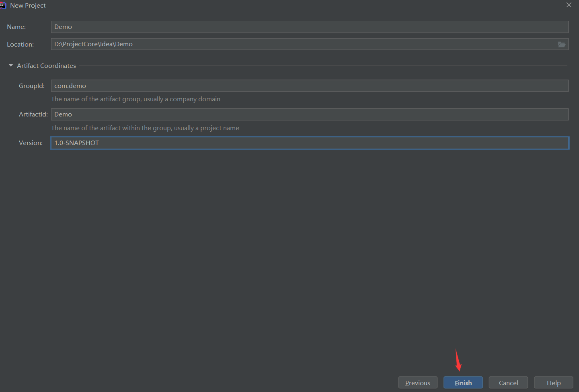Cancel the New Project dialog
Screen dimensions: 579x392
coord(508,383)
